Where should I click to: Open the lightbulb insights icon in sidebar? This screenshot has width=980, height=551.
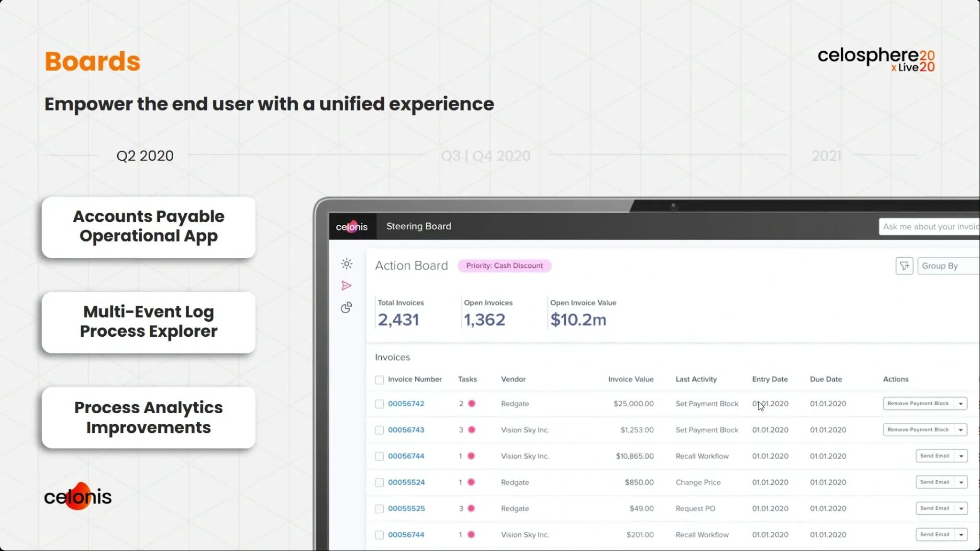coord(346,264)
